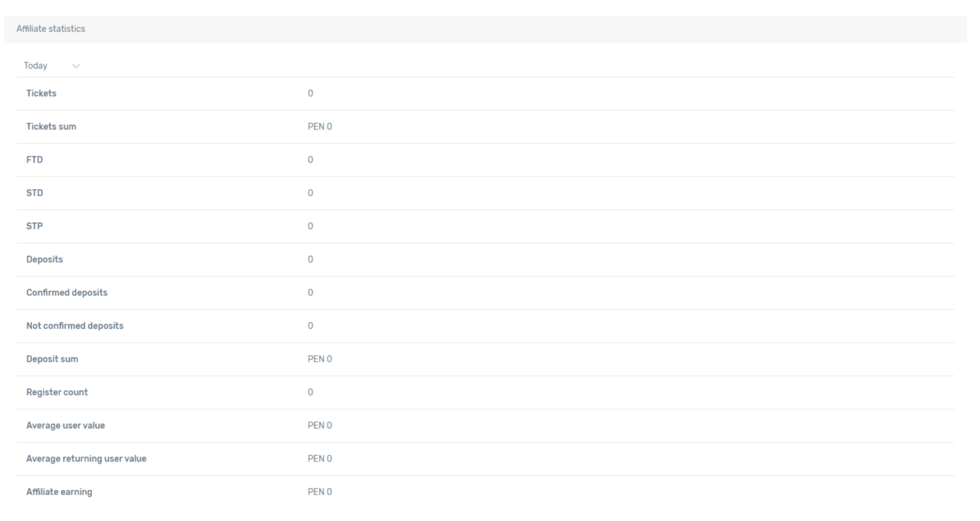Image resolution: width=980 pixels, height=521 pixels.
Task: Click the Register count label
Action: point(57,392)
